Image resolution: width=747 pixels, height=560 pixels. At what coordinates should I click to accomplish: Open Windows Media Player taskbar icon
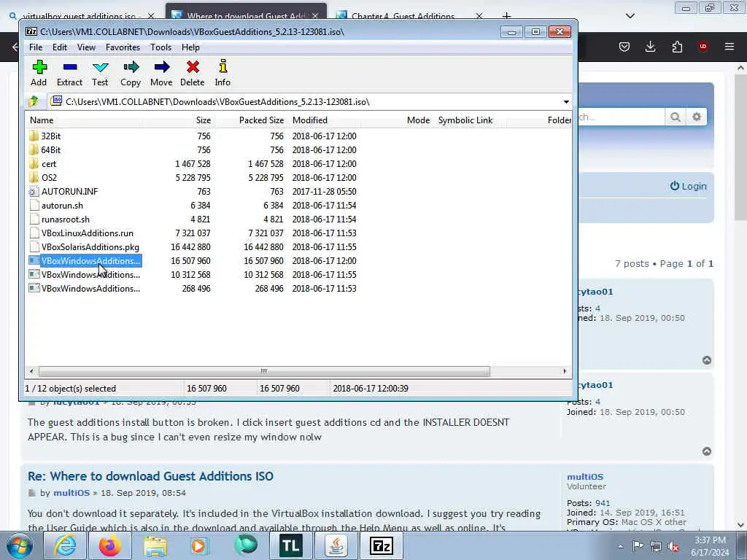pos(200,545)
